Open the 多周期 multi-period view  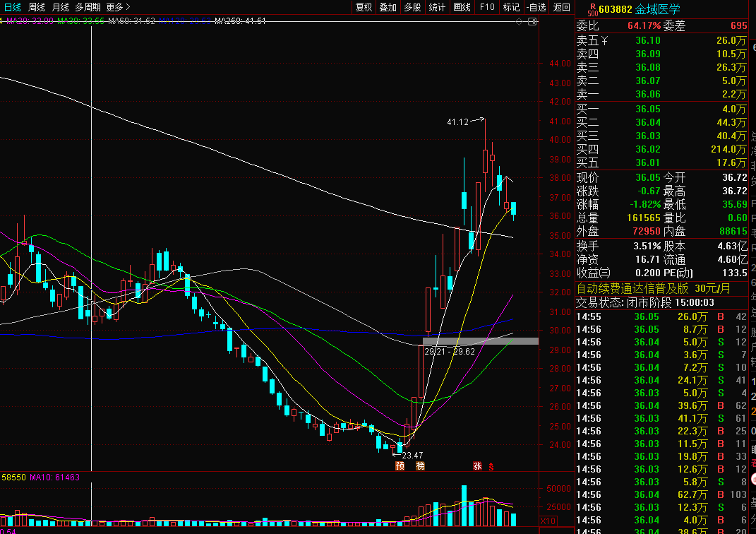click(88, 7)
